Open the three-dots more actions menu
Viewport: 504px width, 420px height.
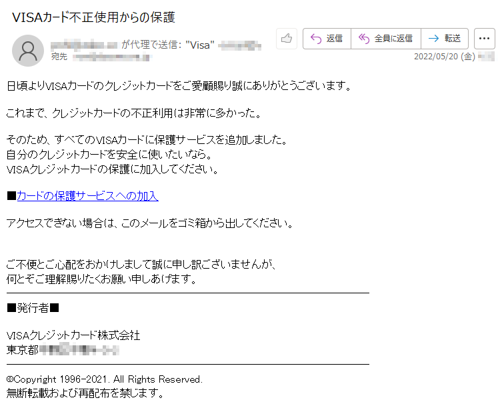[x=485, y=39]
